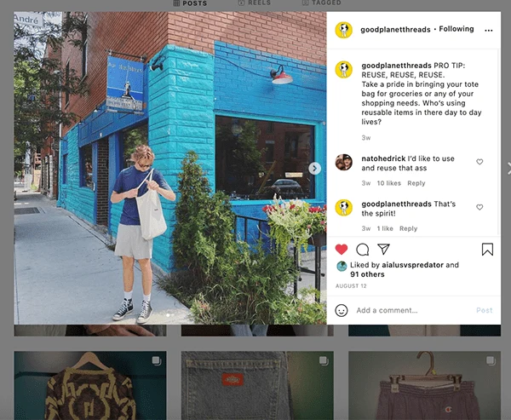Advance carousel with next arrow on photo
511x420 pixels.
point(314,169)
